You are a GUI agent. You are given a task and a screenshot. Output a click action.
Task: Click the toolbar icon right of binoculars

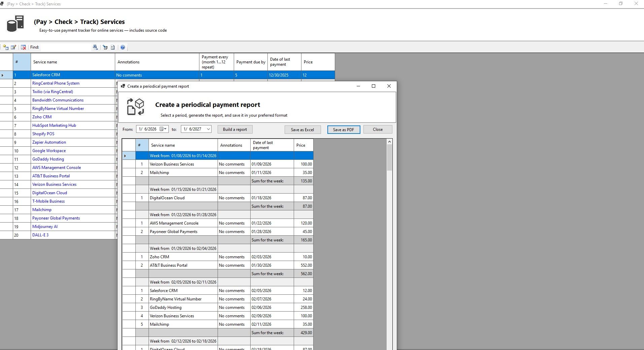point(105,48)
